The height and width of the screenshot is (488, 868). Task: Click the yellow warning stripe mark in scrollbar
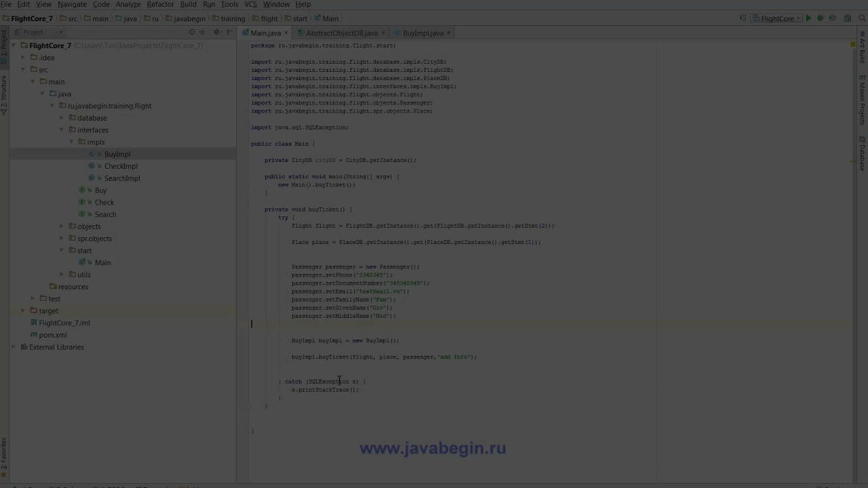(853, 161)
